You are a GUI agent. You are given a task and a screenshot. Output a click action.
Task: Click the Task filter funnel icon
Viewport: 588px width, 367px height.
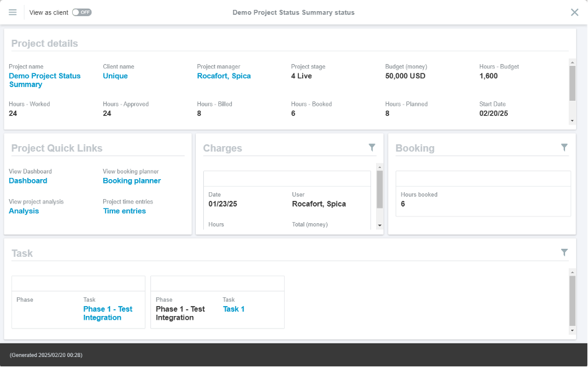564,253
